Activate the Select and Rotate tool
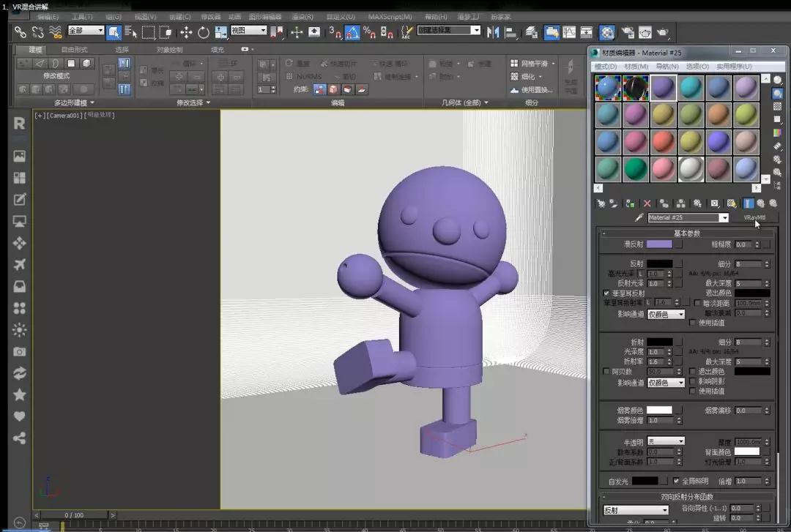The height and width of the screenshot is (532, 791). point(204,33)
